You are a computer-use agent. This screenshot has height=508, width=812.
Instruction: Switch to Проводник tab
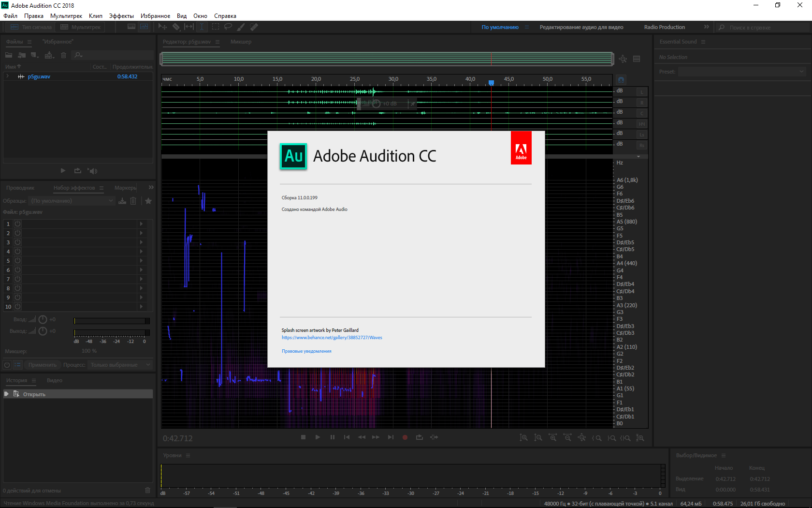click(20, 188)
